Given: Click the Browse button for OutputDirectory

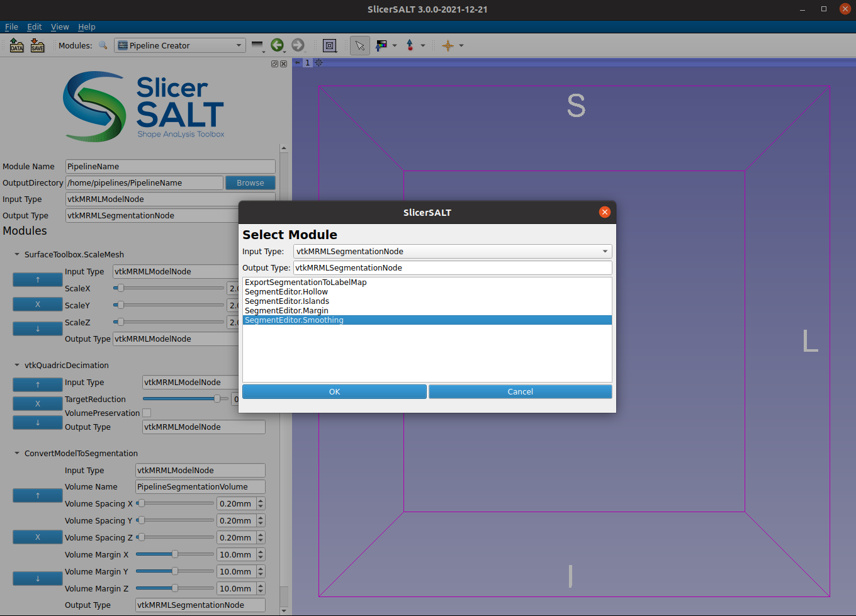Looking at the screenshot, I should [250, 182].
